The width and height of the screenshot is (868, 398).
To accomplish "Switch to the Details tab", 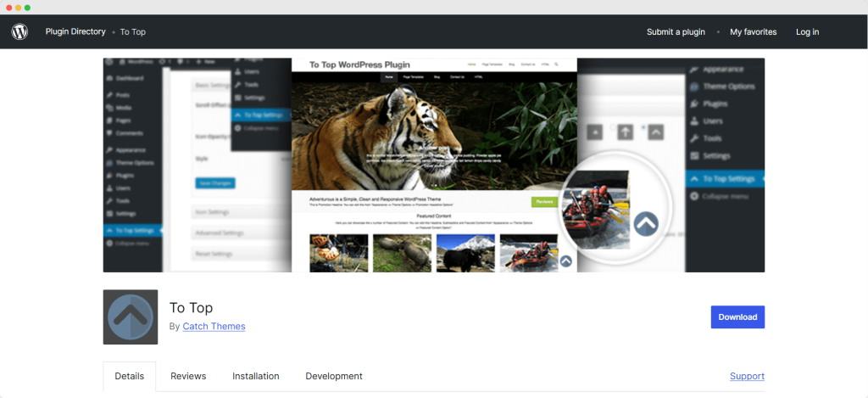I will click(130, 377).
